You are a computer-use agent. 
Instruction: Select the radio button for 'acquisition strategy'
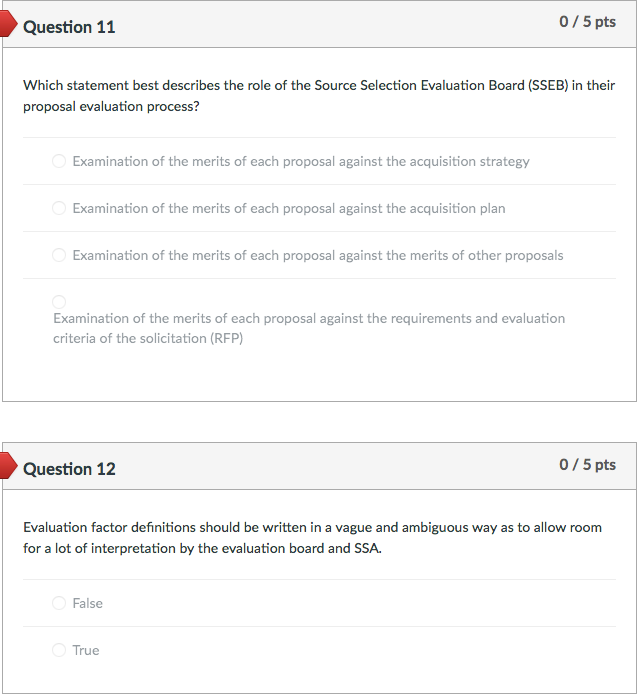coord(59,161)
